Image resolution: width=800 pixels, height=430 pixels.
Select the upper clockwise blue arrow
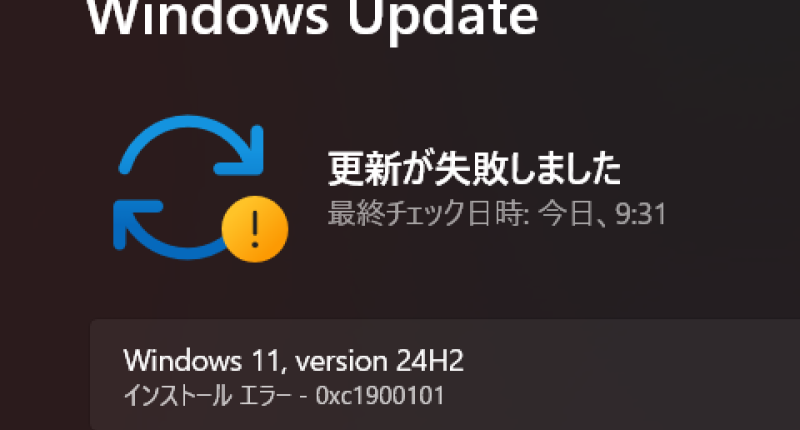pyautogui.click(x=191, y=145)
